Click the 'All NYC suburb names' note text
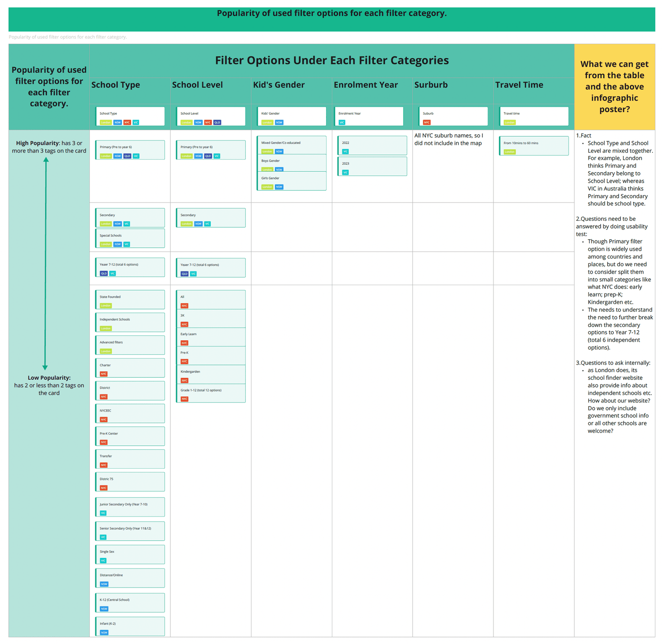 (x=449, y=139)
